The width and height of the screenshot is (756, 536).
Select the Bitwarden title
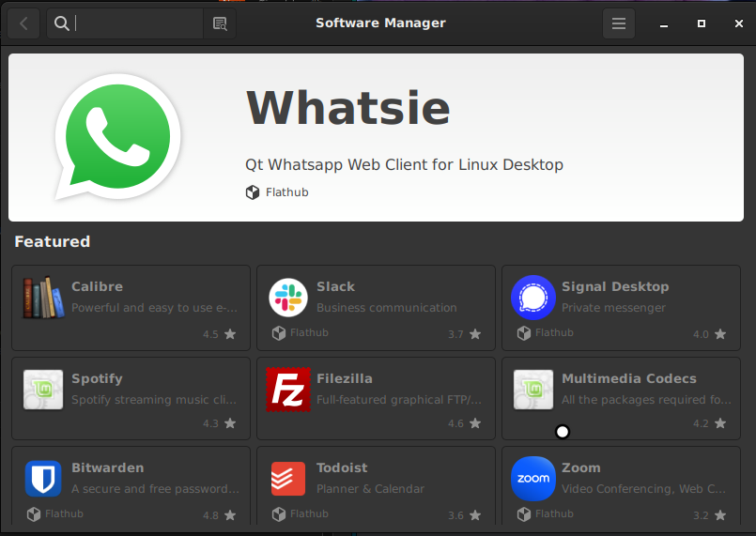(x=107, y=467)
